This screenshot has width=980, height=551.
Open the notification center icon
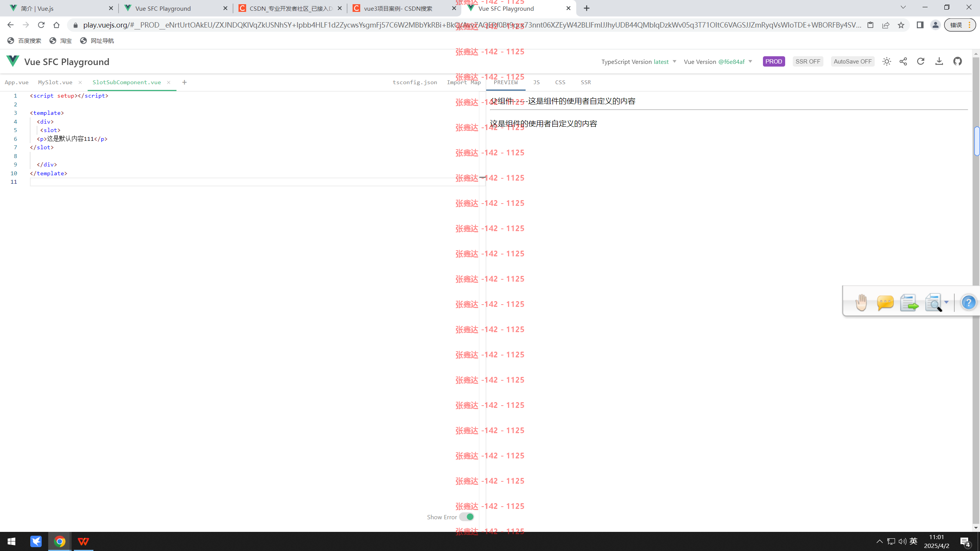coord(965,541)
